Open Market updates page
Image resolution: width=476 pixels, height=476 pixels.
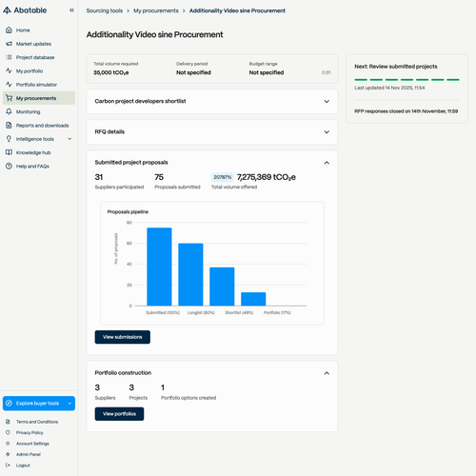click(39, 44)
